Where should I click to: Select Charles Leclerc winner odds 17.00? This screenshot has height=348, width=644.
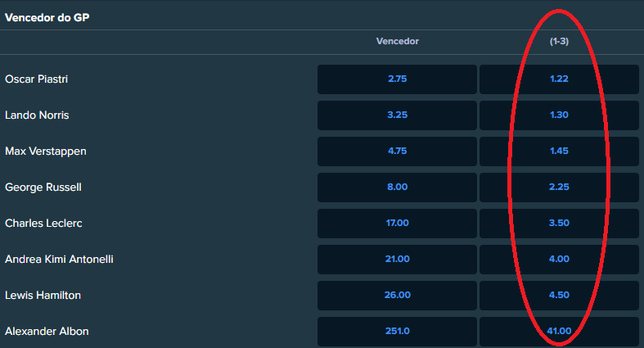coord(397,223)
